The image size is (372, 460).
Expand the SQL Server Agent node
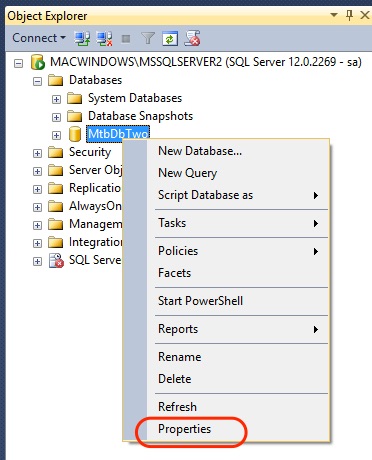click(37, 261)
